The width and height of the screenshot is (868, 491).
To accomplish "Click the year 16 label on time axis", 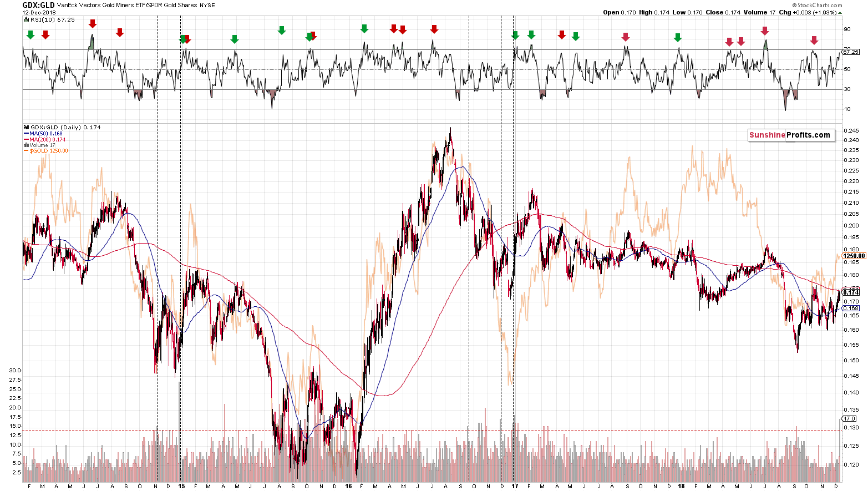I will (x=348, y=486).
